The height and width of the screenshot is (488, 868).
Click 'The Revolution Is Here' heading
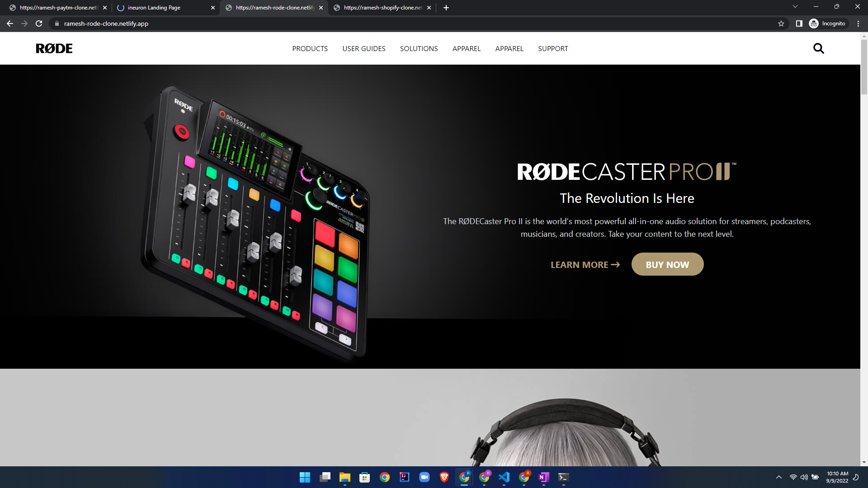click(627, 198)
